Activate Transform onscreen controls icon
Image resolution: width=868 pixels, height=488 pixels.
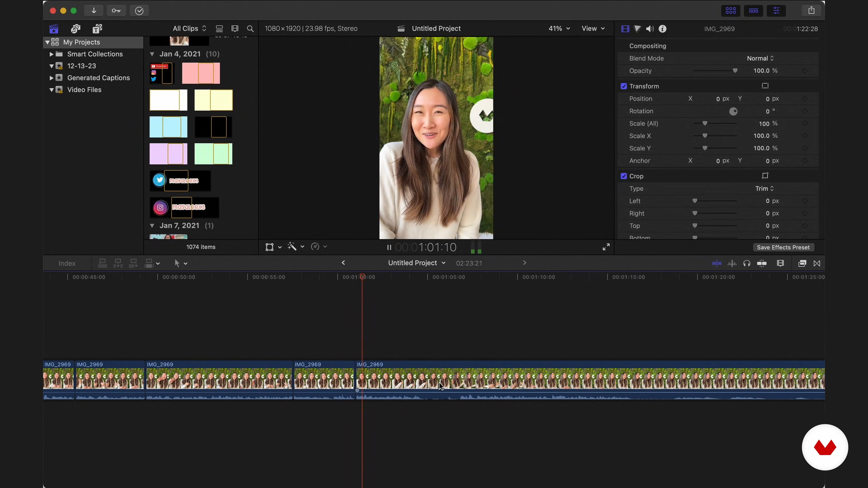tap(765, 86)
